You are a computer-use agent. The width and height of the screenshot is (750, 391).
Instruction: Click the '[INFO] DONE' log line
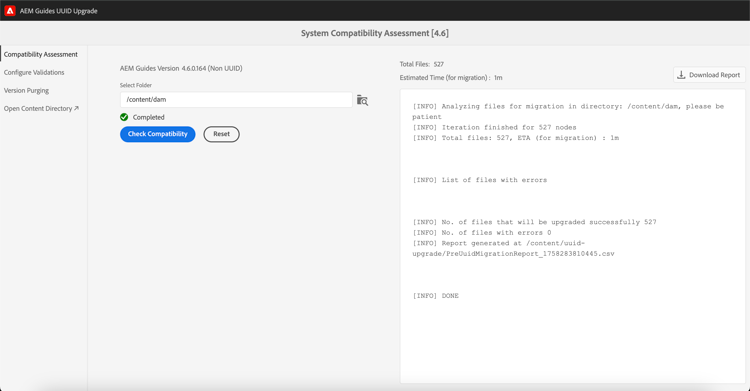(x=435, y=296)
